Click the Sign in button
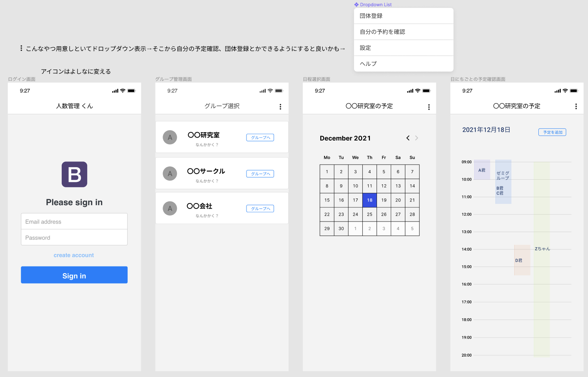 [x=74, y=275]
